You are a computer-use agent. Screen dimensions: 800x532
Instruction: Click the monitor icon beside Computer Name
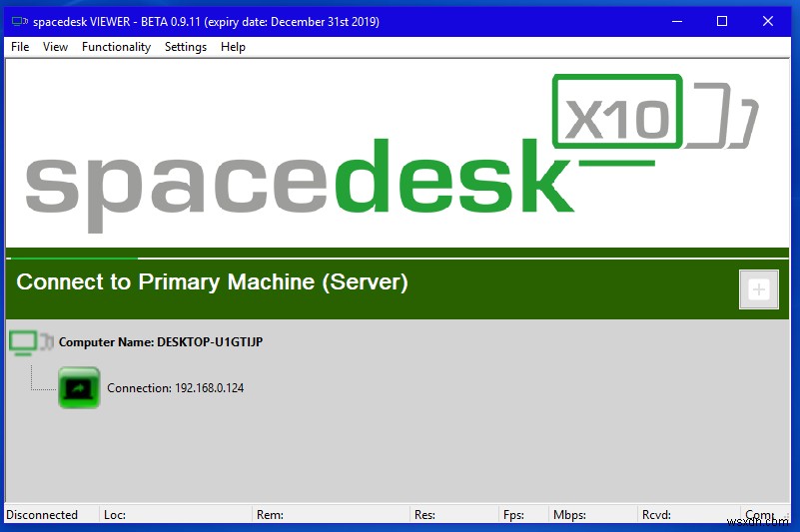tap(31, 342)
